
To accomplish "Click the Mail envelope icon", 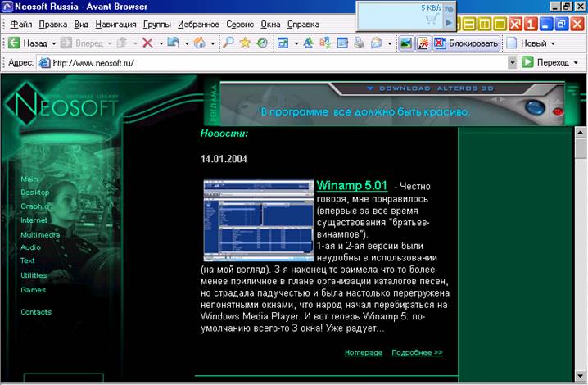I will [376, 43].
